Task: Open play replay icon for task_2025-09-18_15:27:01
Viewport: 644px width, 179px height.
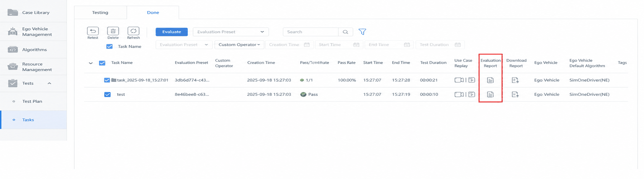Action: pos(472,80)
